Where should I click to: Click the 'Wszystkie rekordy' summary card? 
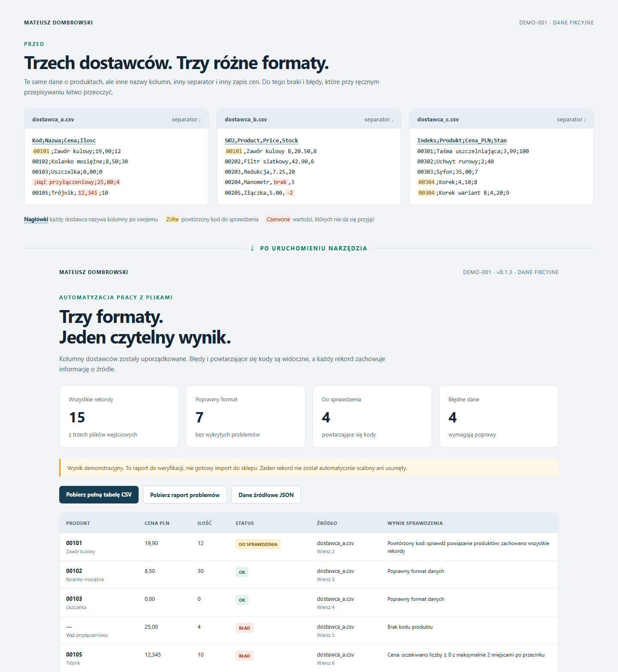119,416
